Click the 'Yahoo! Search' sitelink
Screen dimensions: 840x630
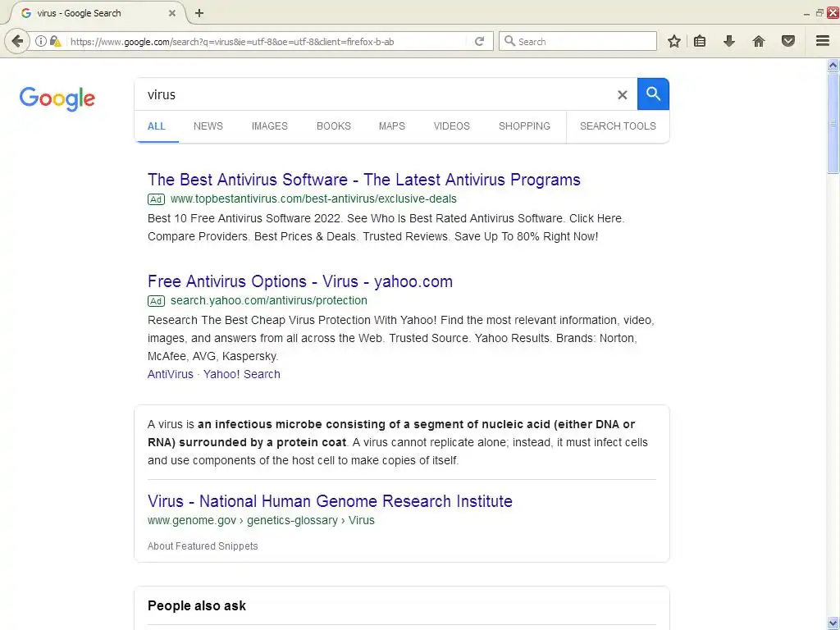pyautogui.click(x=242, y=374)
